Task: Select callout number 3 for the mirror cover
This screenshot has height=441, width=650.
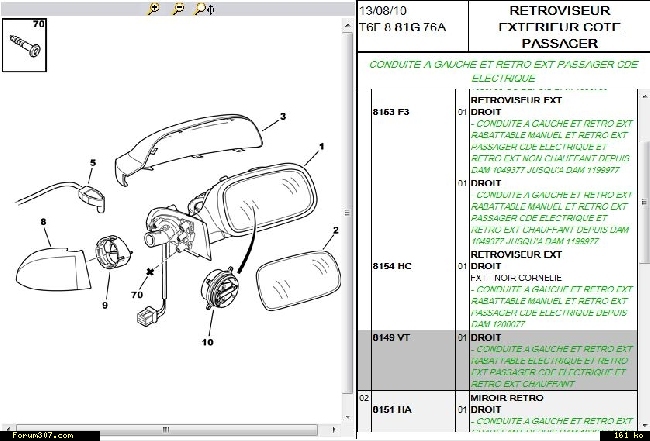Action: 283,116
